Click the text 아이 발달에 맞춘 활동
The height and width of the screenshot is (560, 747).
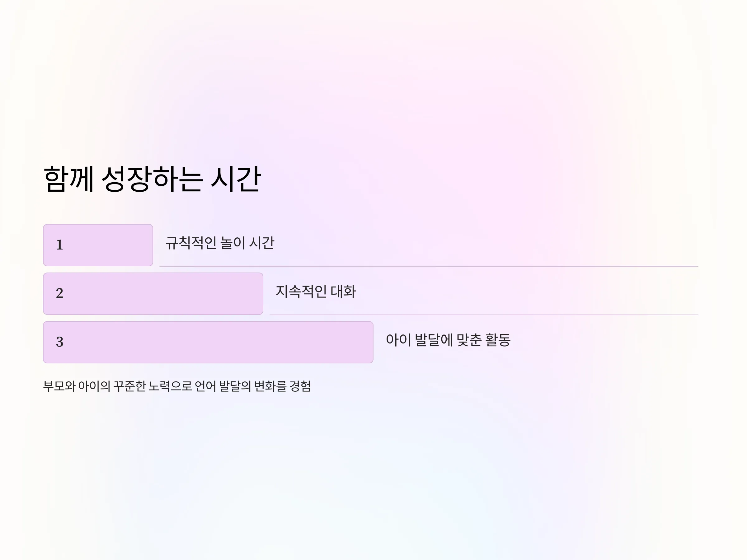(x=448, y=340)
